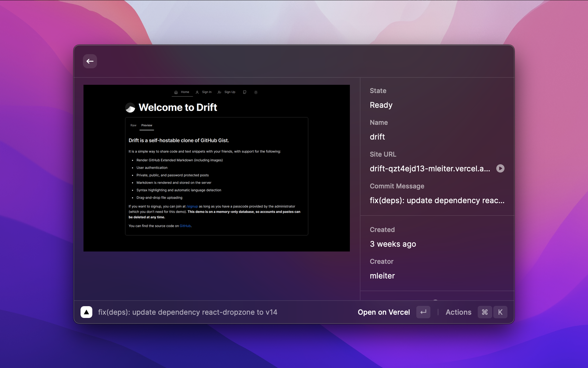Click the Command key symbol
588x368 pixels.
click(x=485, y=312)
